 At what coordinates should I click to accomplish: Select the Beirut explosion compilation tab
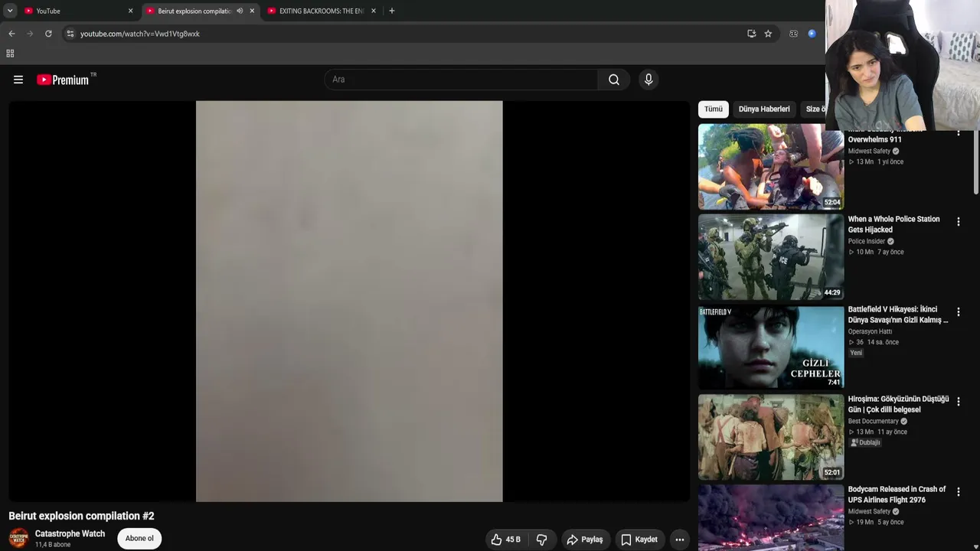[201, 11]
